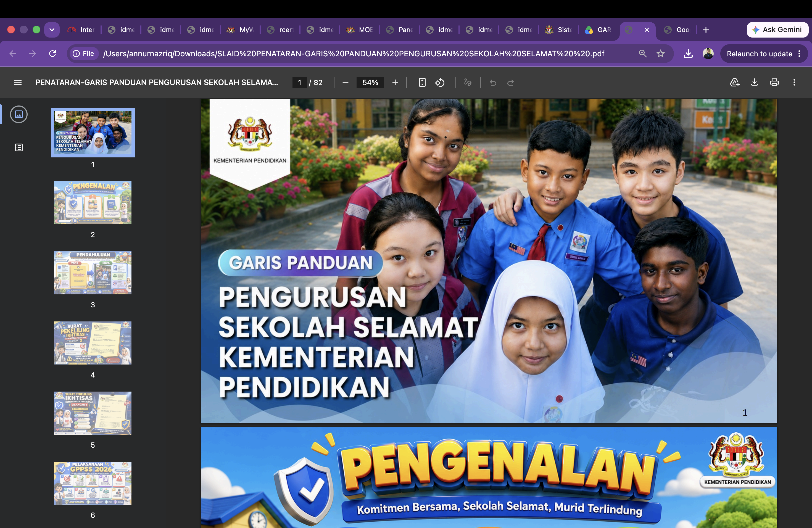Click the 54% zoom level field
812x528 pixels.
370,82
